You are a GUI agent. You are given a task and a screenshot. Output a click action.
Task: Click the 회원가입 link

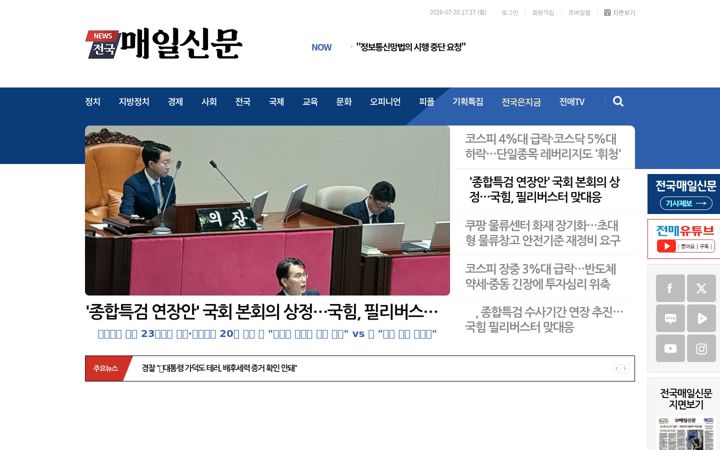(x=543, y=12)
